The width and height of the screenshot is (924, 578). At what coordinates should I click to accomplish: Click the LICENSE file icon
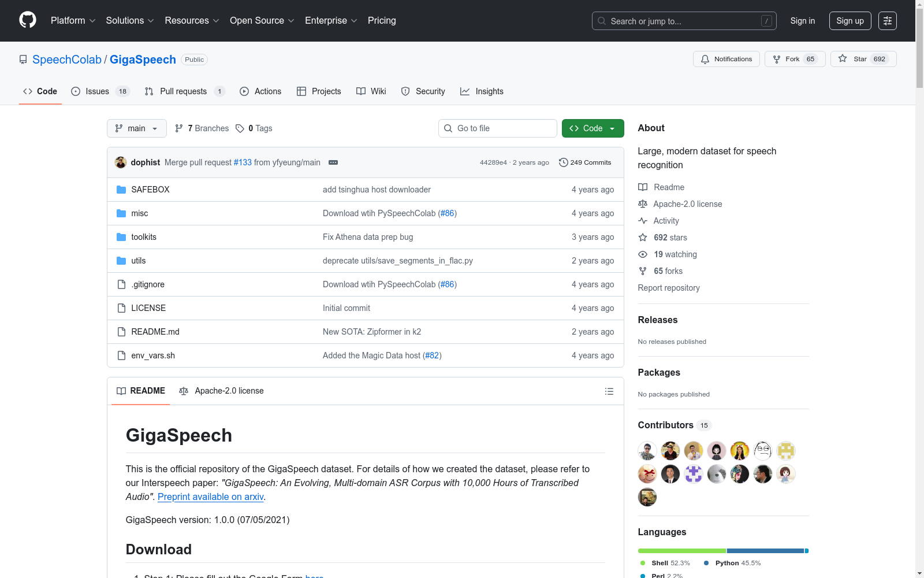point(121,308)
